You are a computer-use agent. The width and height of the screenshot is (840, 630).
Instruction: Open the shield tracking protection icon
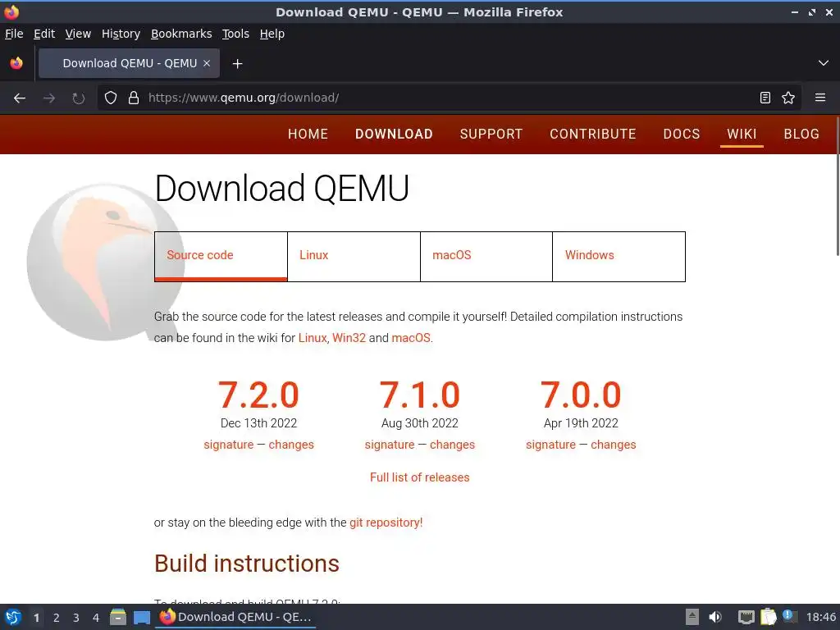click(111, 98)
